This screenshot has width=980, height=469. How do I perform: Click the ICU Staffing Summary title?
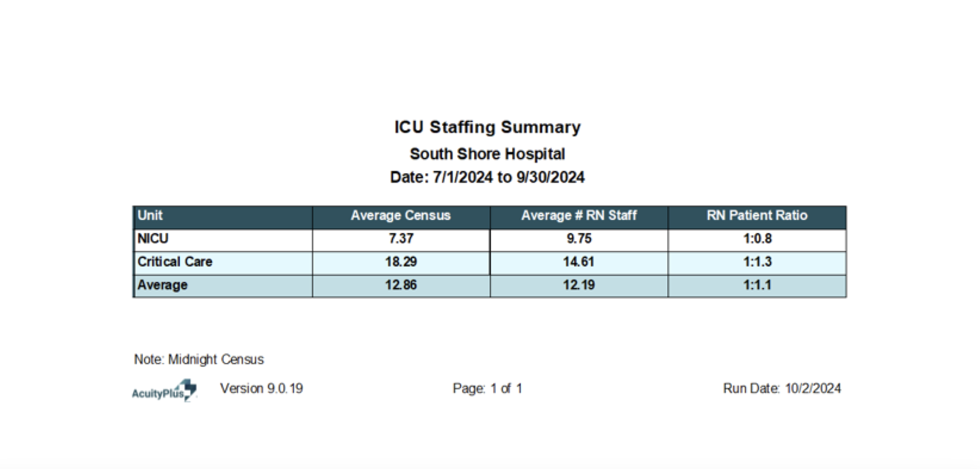487,127
